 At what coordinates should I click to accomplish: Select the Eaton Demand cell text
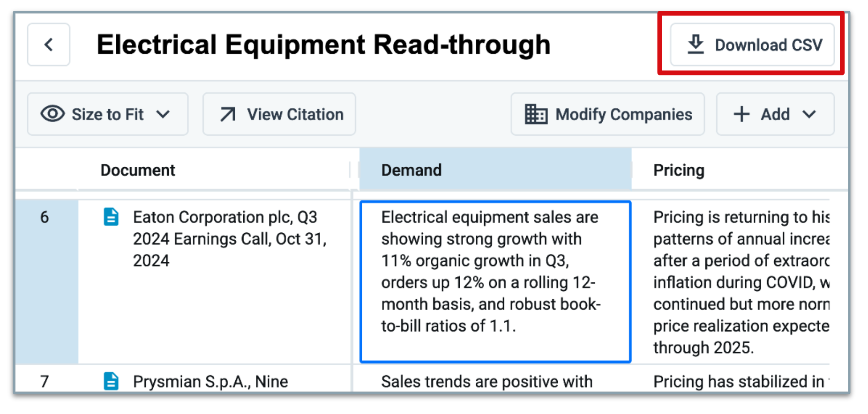click(491, 272)
